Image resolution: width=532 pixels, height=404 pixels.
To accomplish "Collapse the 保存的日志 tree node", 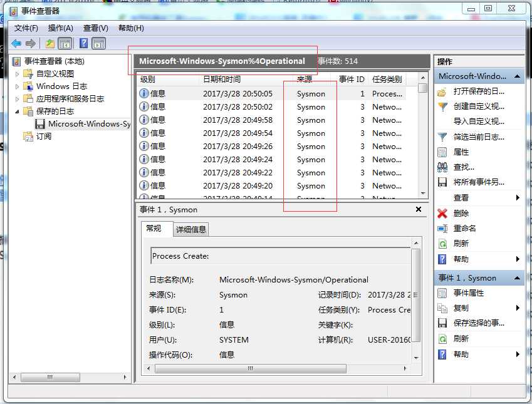I will [x=17, y=111].
